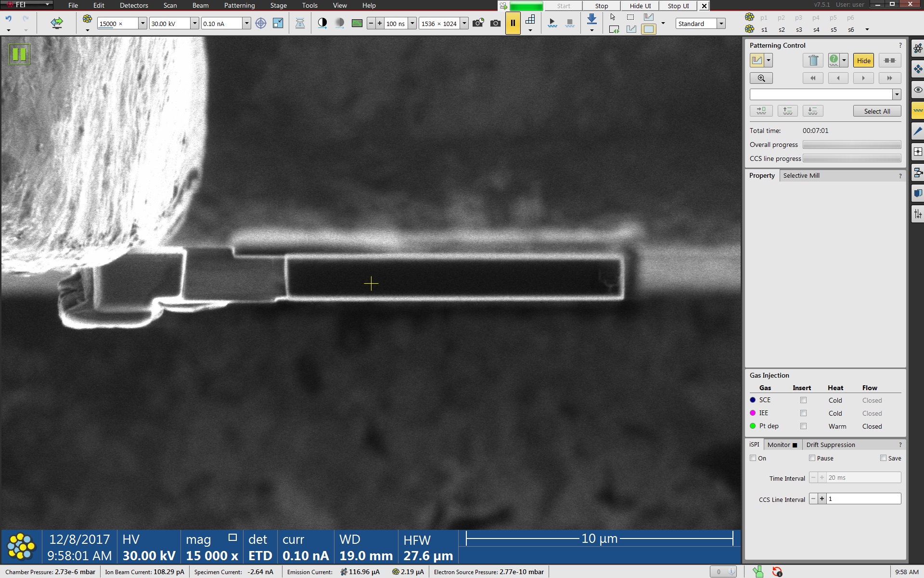
Task: Delete pattern using the trash icon
Action: [813, 60]
